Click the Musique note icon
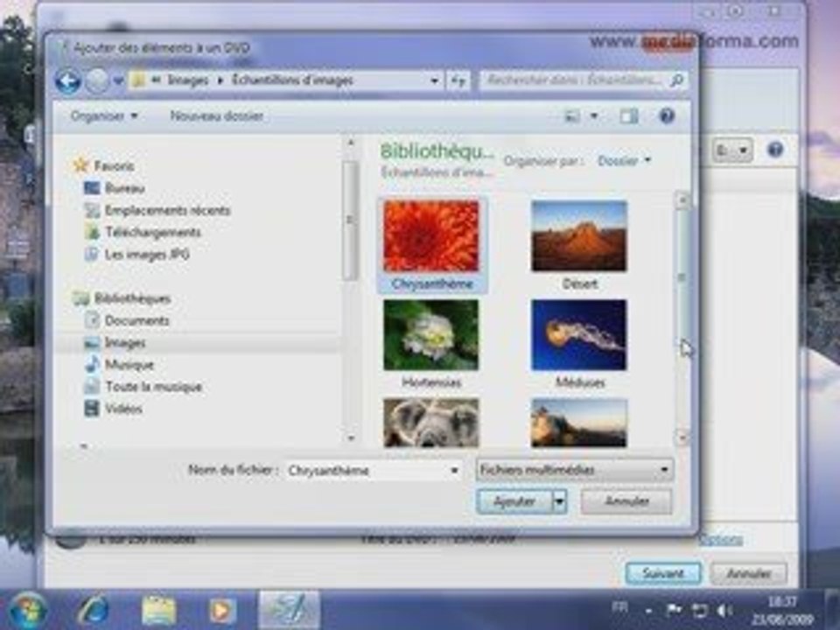The width and height of the screenshot is (840, 630). pyautogui.click(x=92, y=364)
